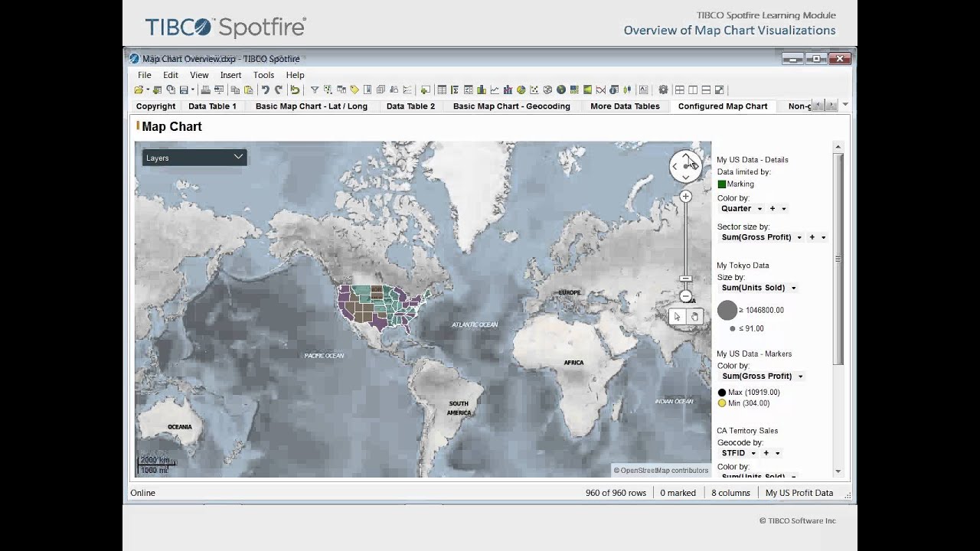Insert a Cross Table (sigma) visualization
The width and height of the screenshot is (980, 551).
[455, 90]
